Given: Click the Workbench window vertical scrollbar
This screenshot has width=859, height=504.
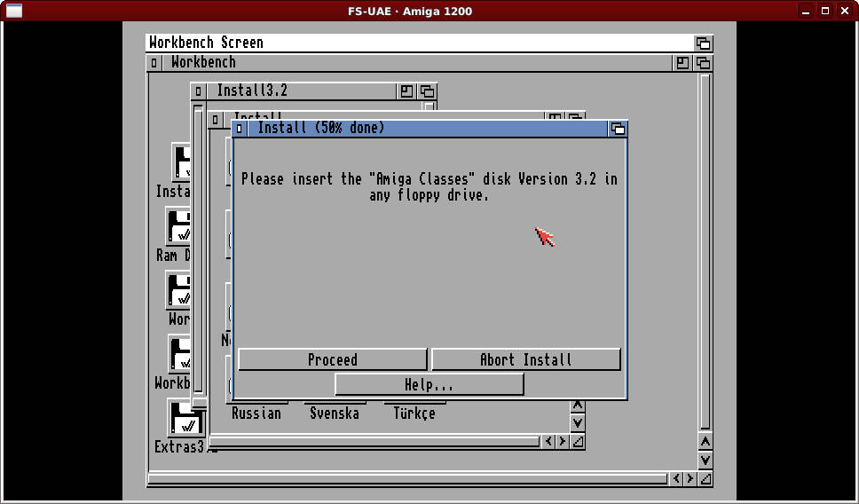Looking at the screenshot, I should [705, 252].
